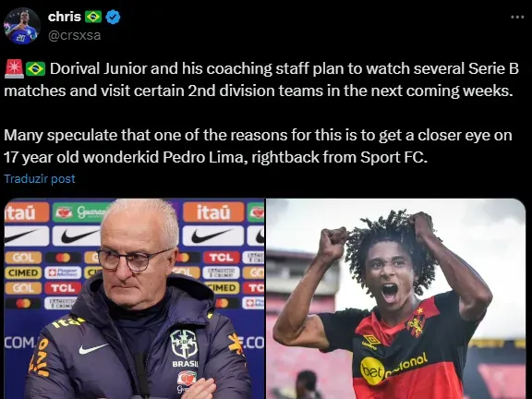Screen dimensions: 532x399
Task: Open chris's profile avatar picture
Action: pos(22,26)
